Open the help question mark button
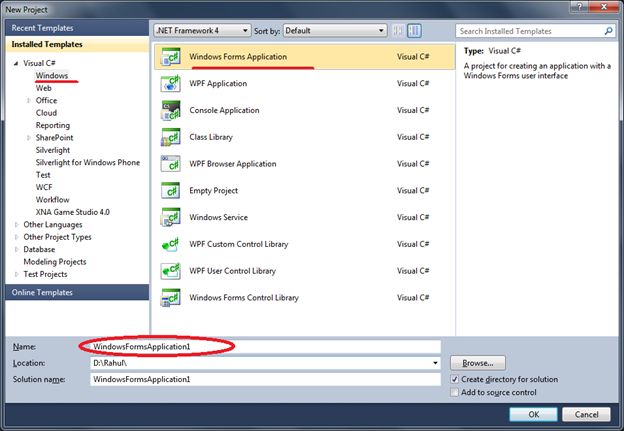 [x=580, y=6]
